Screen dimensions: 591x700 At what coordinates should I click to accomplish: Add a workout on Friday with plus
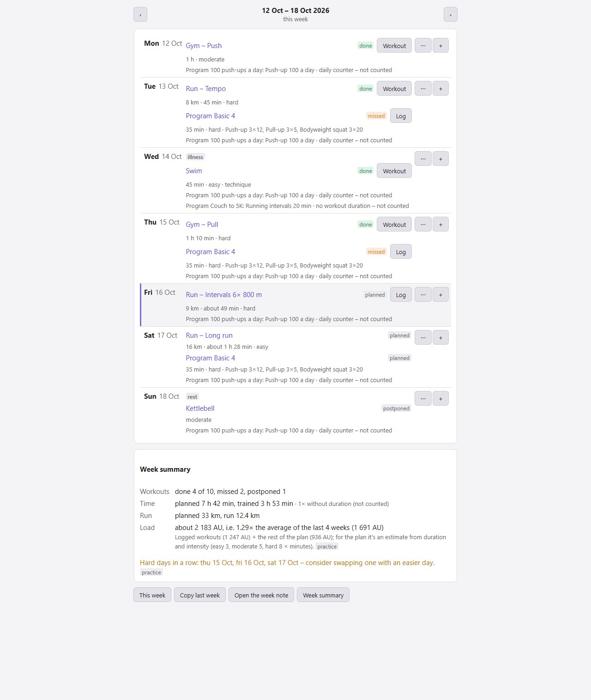click(x=440, y=294)
